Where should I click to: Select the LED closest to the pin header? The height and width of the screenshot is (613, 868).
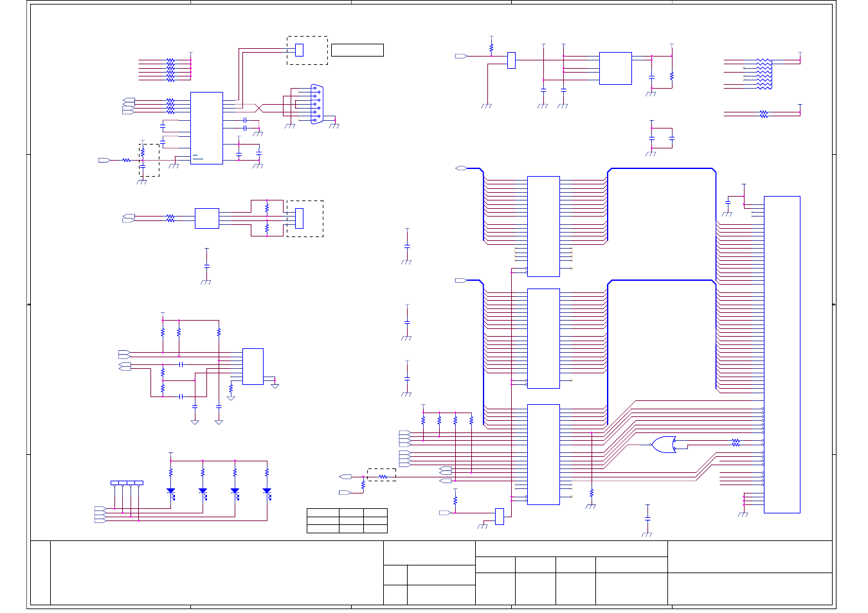(170, 491)
